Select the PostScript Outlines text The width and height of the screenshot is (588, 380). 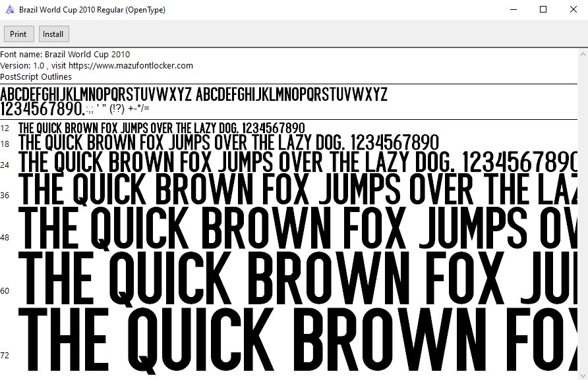(x=37, y=76)
